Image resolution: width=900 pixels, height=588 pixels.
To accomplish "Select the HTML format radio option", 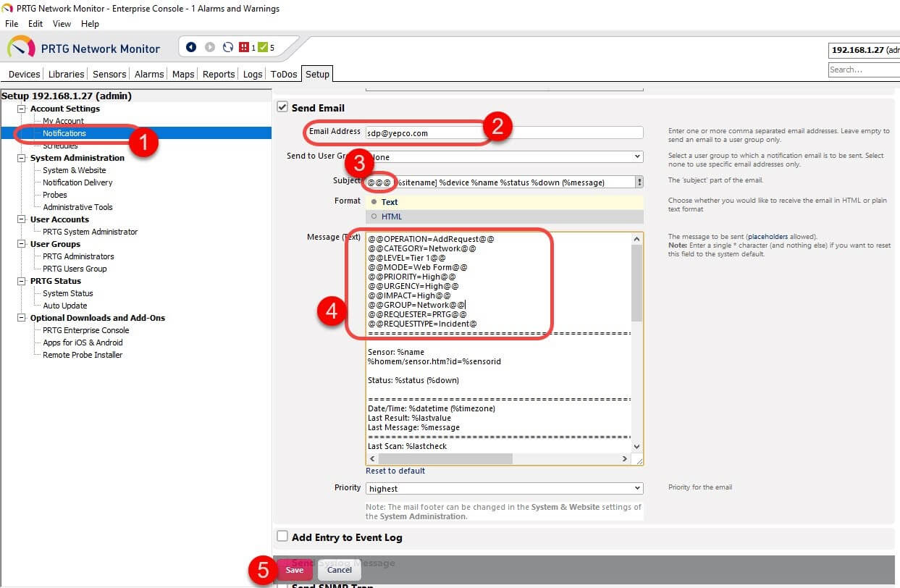I will coord(374,217).
